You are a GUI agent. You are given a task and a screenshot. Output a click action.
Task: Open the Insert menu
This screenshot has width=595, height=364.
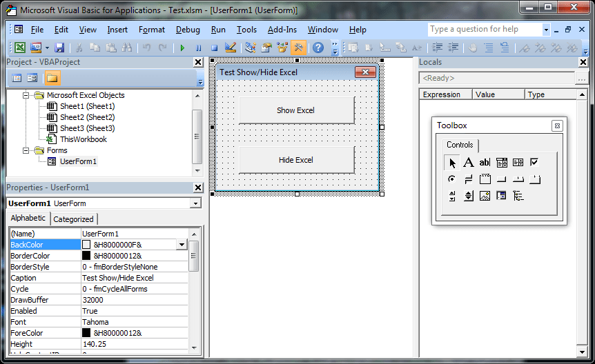tap(117, 30)
